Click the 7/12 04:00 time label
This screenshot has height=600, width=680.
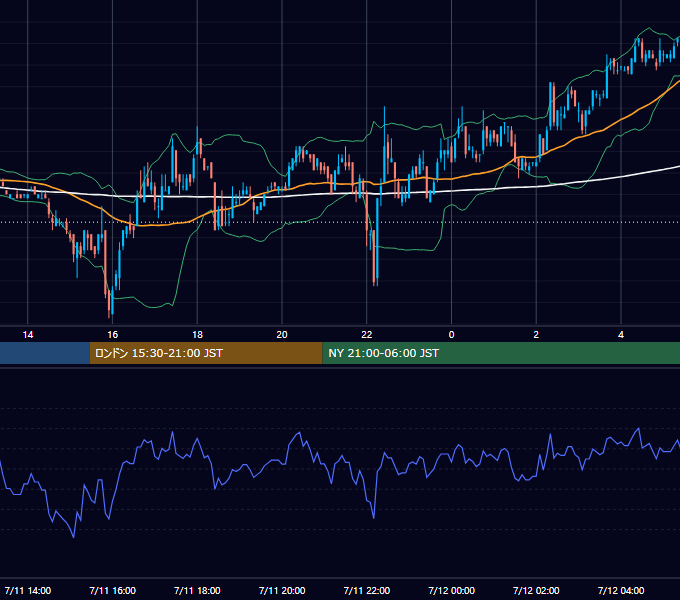[621, 590]
